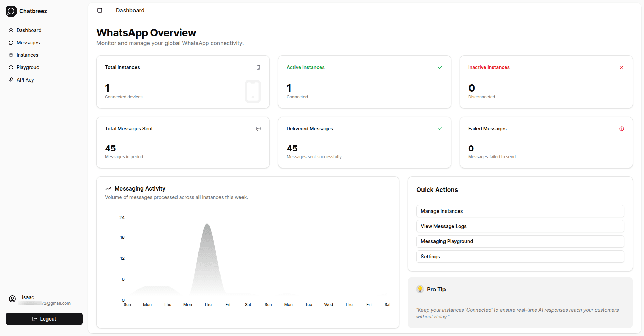This screenshot has height=336, width=644.
Task: Toggle the sidebar panel icon
Action: pyautogui.click(x=100, y=10)
